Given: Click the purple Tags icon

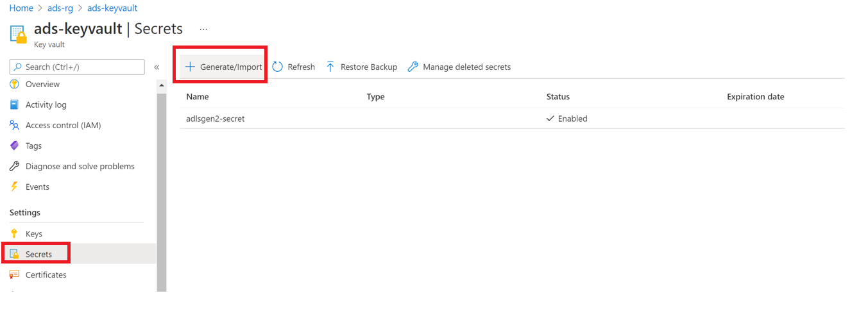Looking at the screenshot, I should click(14, 146).
